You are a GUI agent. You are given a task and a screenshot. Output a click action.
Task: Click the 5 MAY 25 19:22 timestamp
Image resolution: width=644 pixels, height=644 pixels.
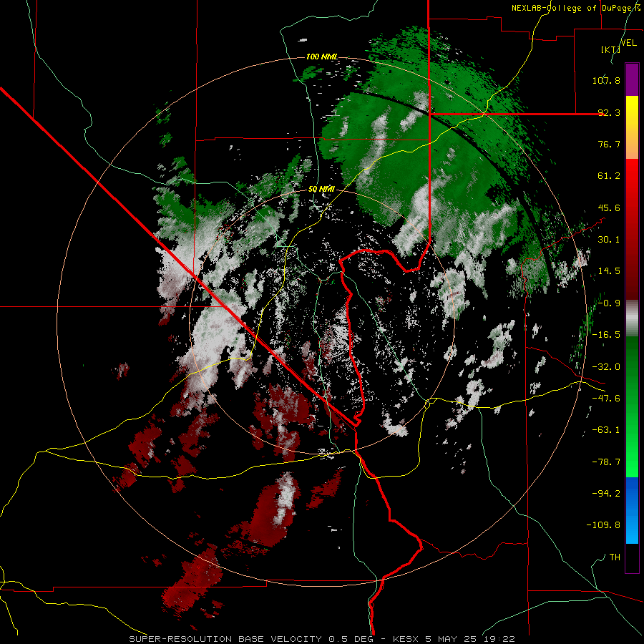pyautogui.click(x=470, y=639)
